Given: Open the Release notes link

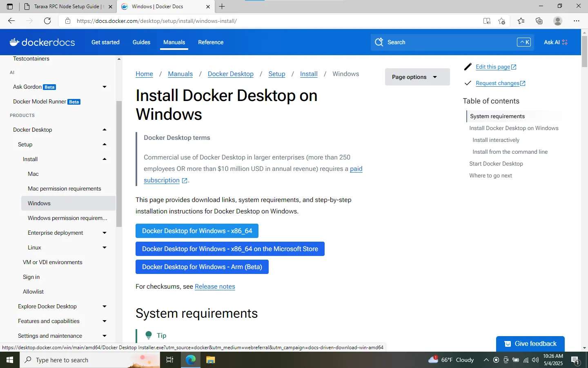Looking at the screenshot, I should pos(215,287).
